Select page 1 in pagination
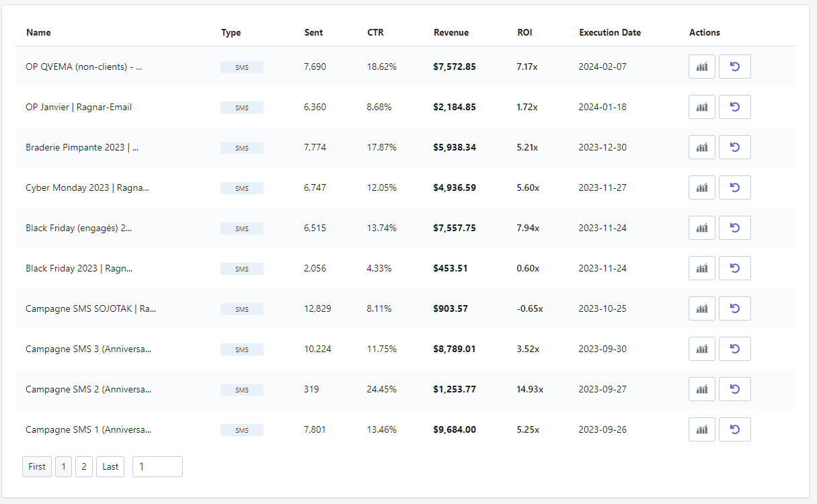The width and height of the screenshot is (817, 504). tap(63, 466)
